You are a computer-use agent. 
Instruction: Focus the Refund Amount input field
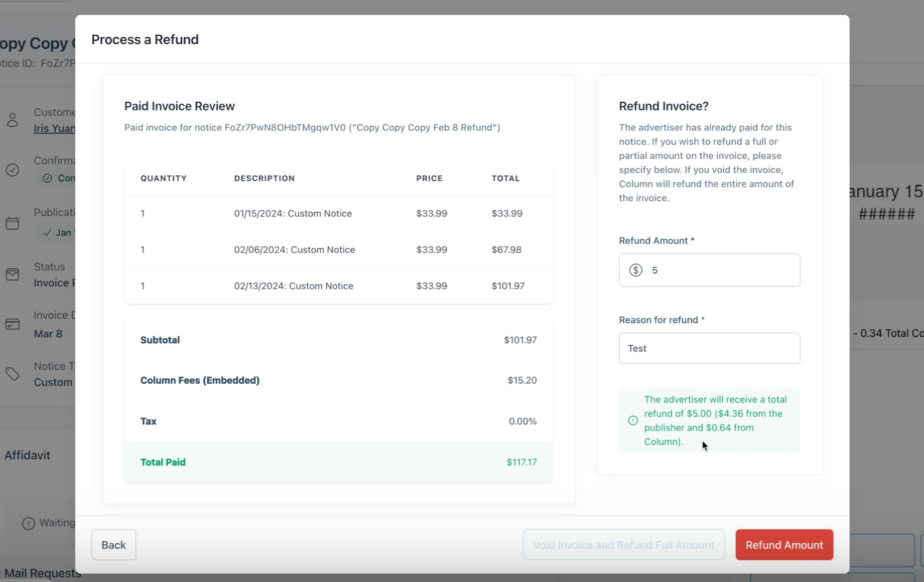click(722, 270)
